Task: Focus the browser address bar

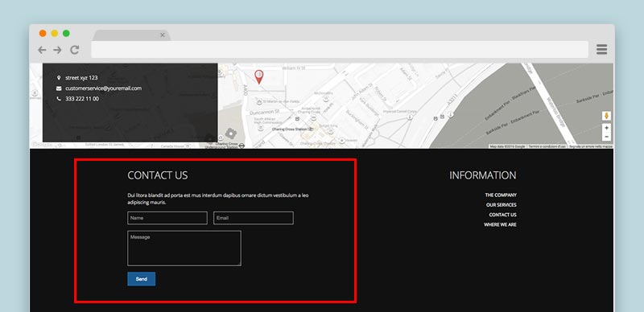Action: (x=340, y=50)
